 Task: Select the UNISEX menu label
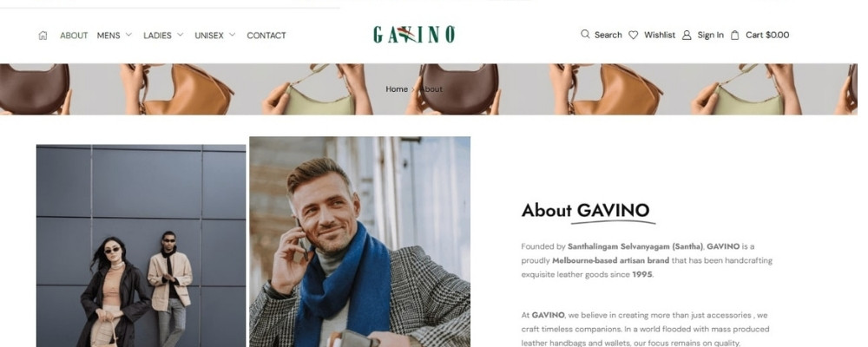coord(209,36)
